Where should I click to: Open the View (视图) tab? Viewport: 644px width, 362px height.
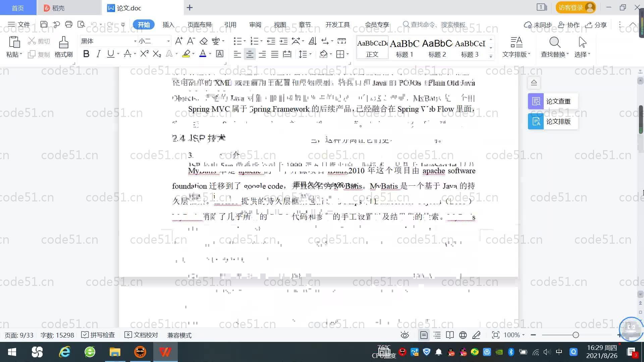tap(280, 24)
